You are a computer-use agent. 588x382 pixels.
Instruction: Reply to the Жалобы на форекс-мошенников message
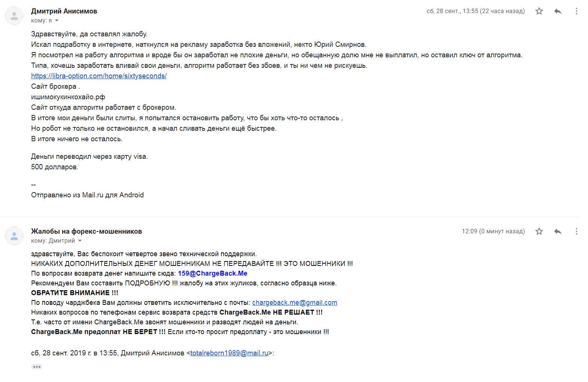click(558, 231)
